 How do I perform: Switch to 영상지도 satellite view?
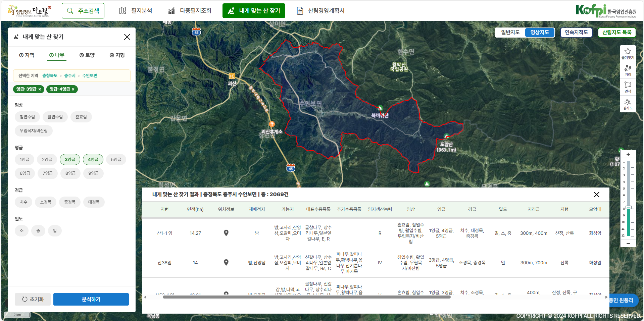click(x=540, y=32)
